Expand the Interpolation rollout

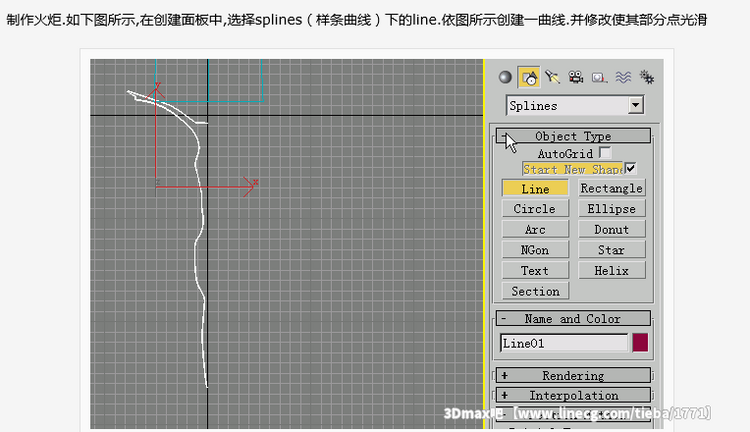tap(573, 395)
